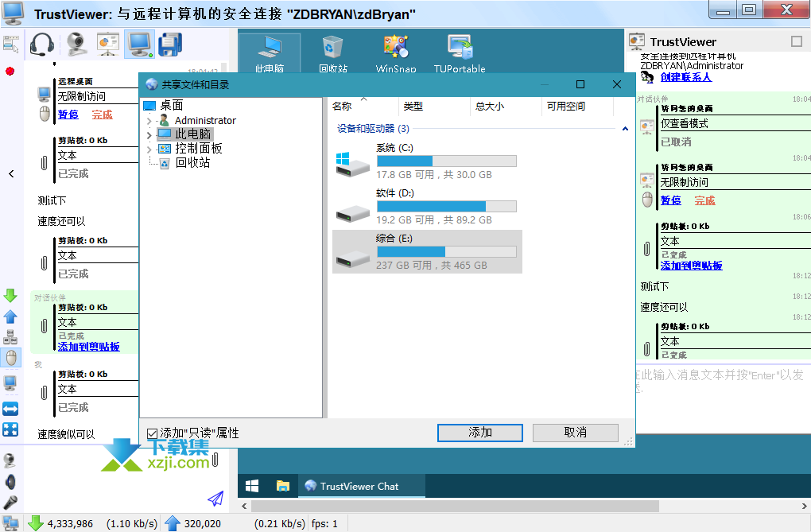This screenshot has width=811, height=532.
Task: Open 此电脑 icon on the remote desktop
Action: (x=270, y=53)
